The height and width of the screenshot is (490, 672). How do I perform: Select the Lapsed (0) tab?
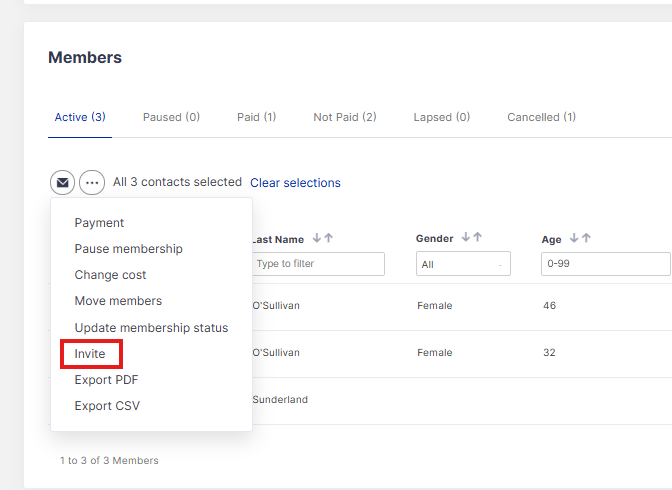(x=441, y=117)
